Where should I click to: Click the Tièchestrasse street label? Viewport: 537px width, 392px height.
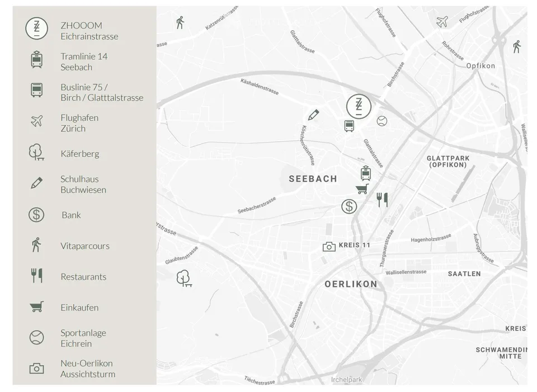click(x=260, y=380)
